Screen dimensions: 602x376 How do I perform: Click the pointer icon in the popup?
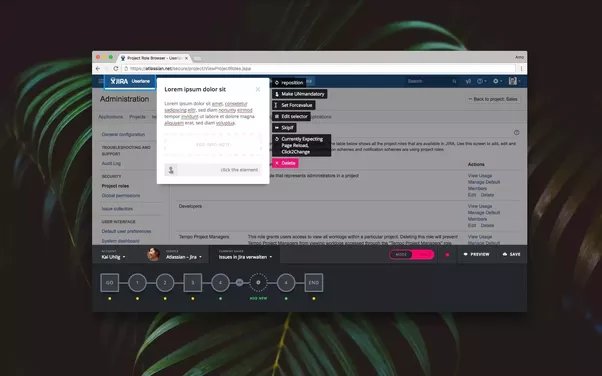171,170
